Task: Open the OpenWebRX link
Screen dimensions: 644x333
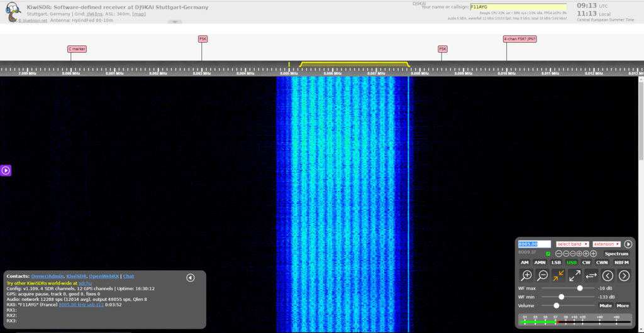Action: [104, 276]
